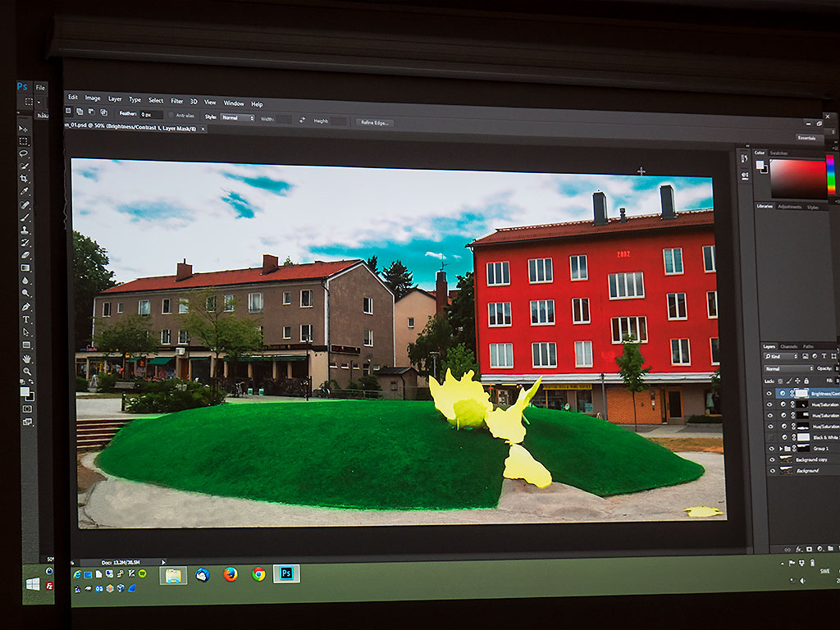This screenshot has width=840, height=630.
Task: Click the red color picker field
Action: click(x=797, y=176)
